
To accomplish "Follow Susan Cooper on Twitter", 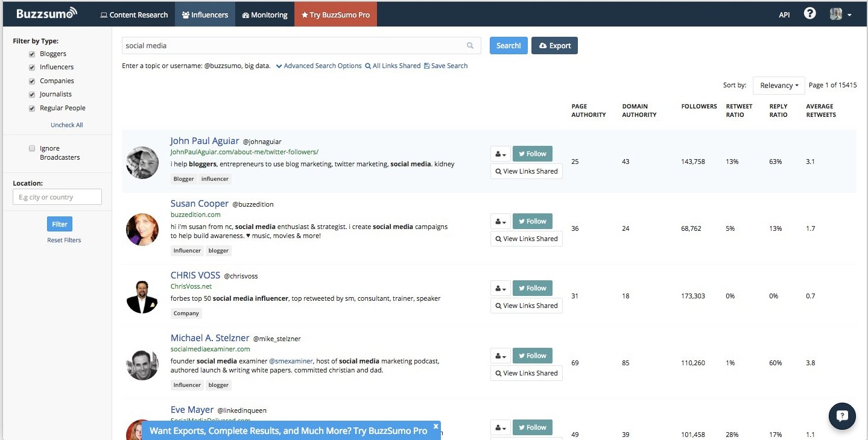I will point(533,221).
